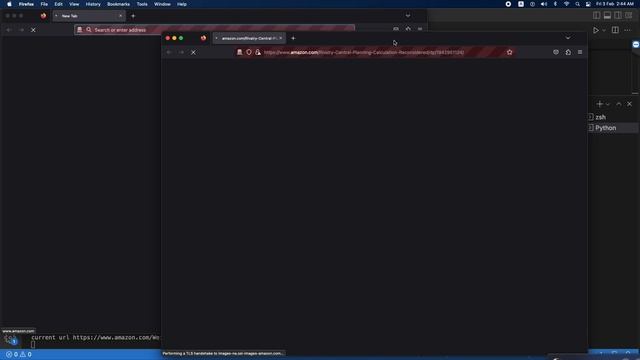Open the Wi-Fi menu bar icon
The image size is (640, 360).
566,4
